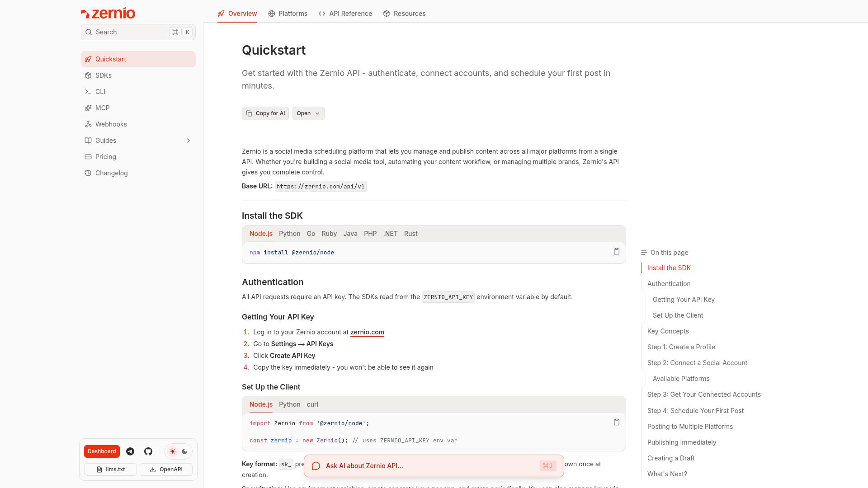
Task: Select Node.js tab in Install the SDK
Action: (x=261, y=234)
